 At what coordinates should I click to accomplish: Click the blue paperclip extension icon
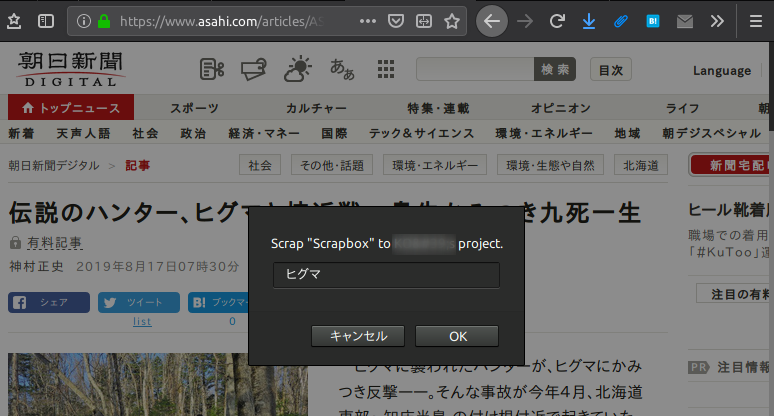[620, 21]
